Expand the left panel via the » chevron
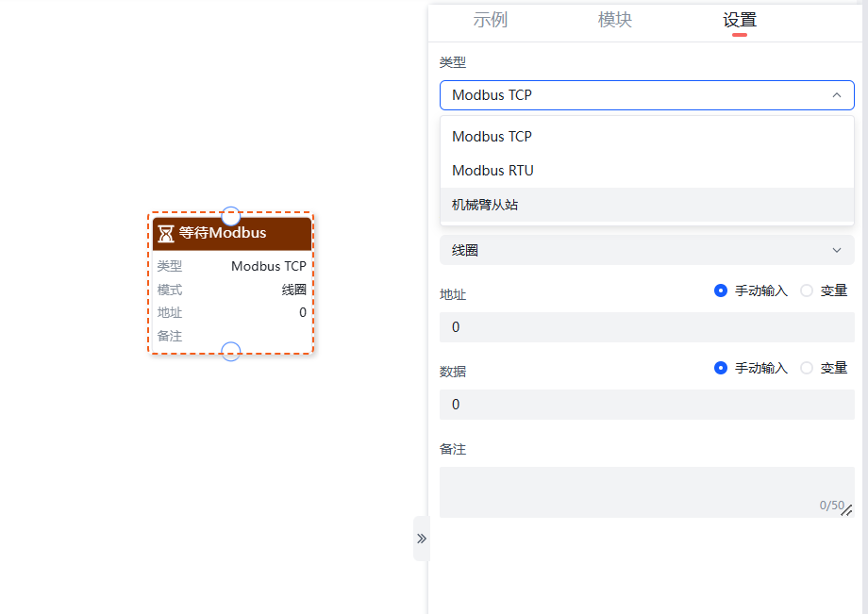 click(x=421, y=539)
